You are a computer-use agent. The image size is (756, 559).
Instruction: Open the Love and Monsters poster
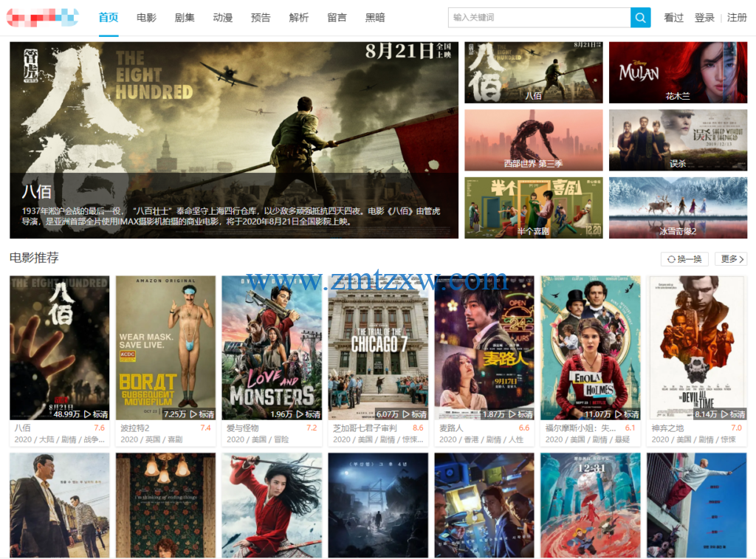point(272,348)
